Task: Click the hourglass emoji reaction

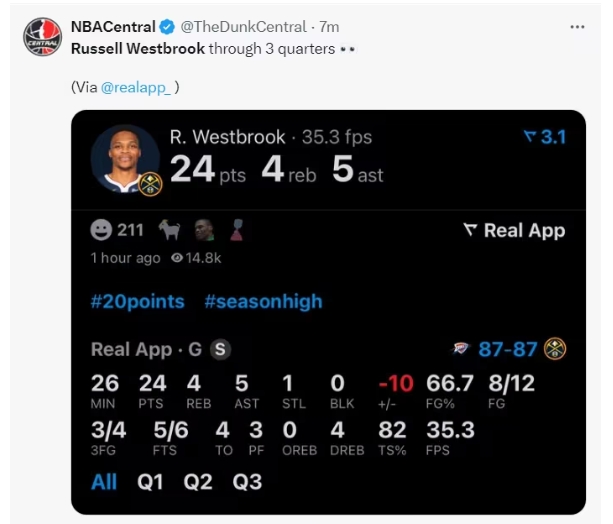Action: click(x=237, y=230)
